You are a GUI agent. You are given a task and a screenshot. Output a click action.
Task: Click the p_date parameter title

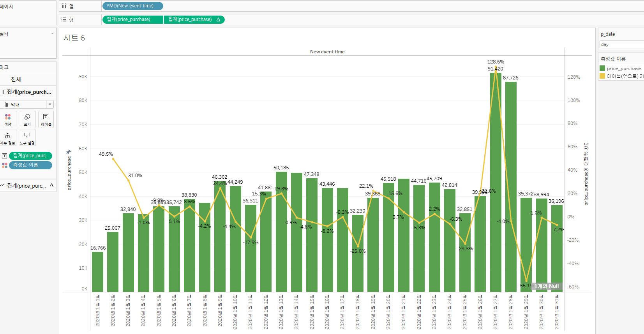click(608, 34)
